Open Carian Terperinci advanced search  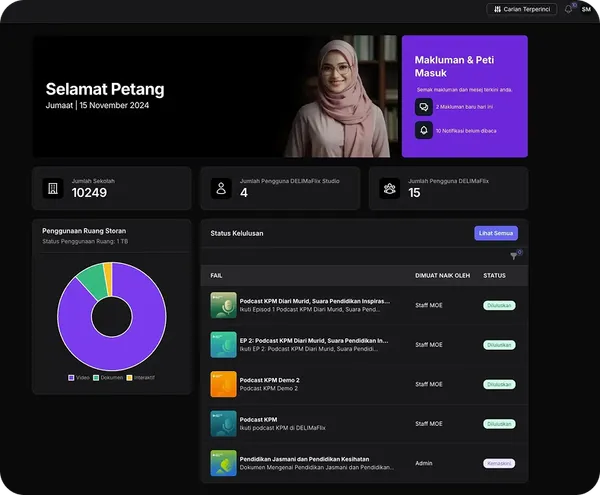pyautogui.click(x=521, y=9)
